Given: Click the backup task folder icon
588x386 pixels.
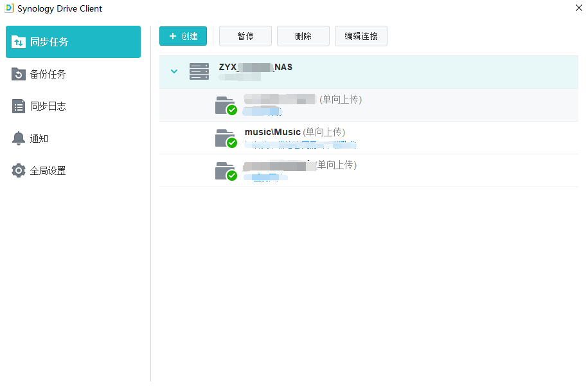Looking at the screenshot, I should pos(19,75).
